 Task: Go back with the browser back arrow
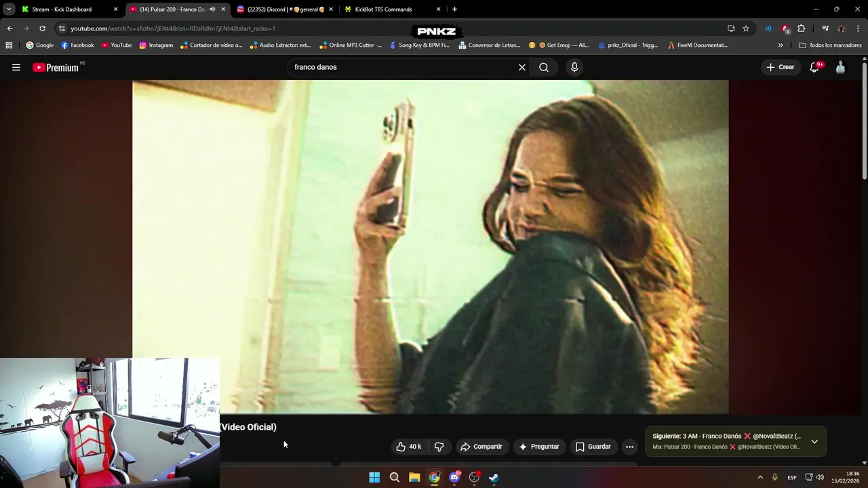(9, 28)
